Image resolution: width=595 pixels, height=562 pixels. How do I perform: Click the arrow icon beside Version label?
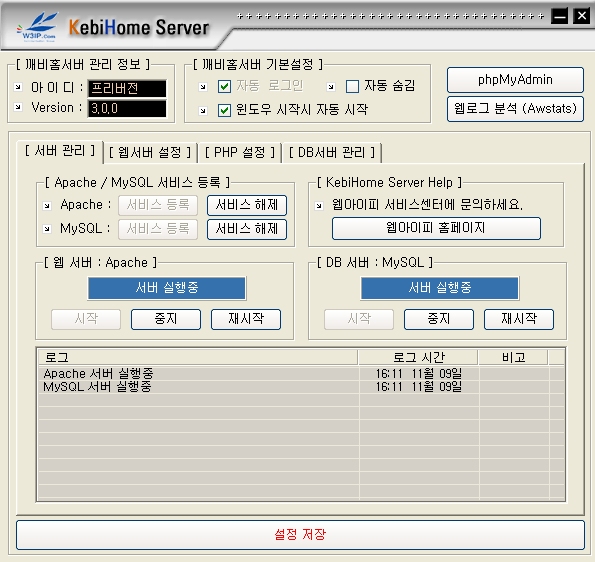18,107
